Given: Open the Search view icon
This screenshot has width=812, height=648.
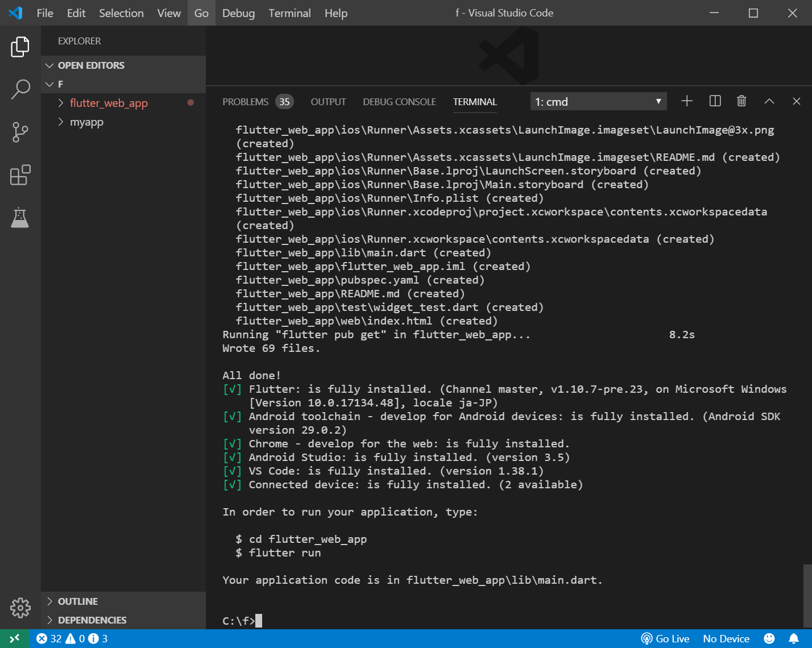Looking at the screenshot, I should tap(20, 89).
